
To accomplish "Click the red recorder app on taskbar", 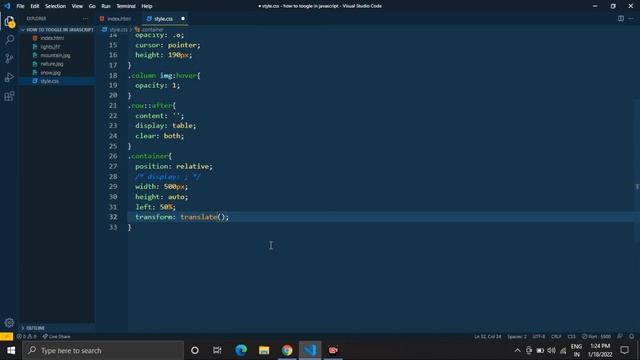I will coord(333,350).
